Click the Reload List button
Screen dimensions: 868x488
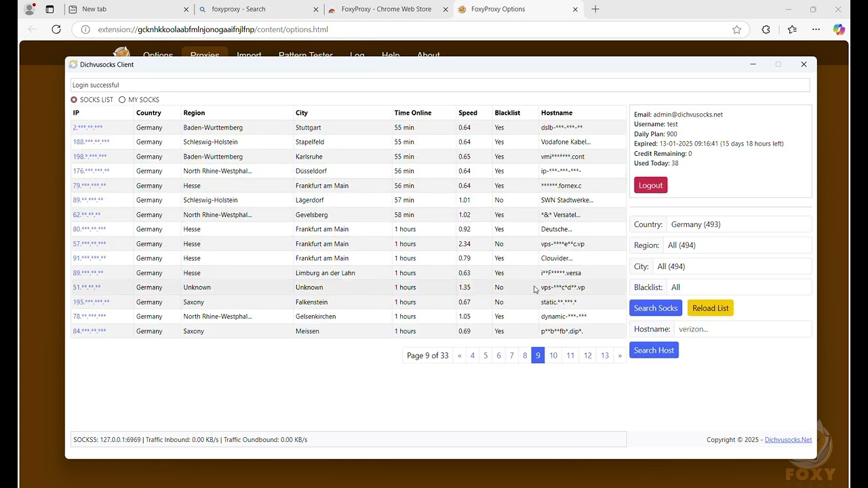tap(710, 308)
